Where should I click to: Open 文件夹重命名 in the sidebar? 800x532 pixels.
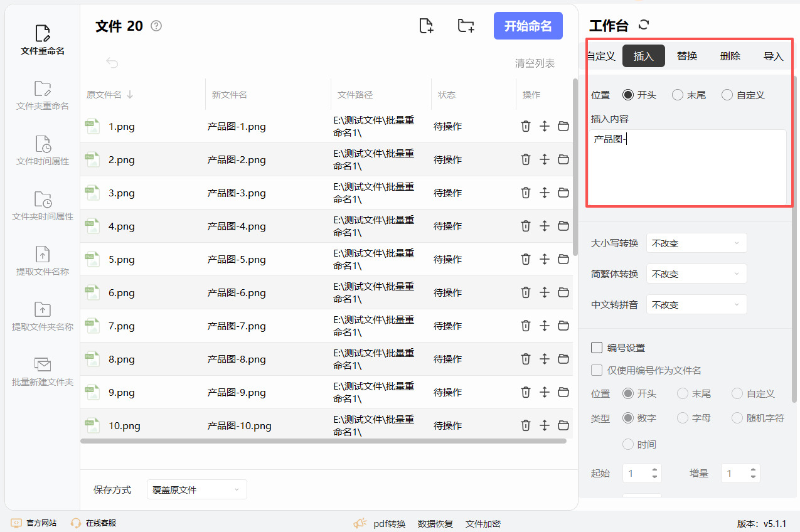pos(43,95)
